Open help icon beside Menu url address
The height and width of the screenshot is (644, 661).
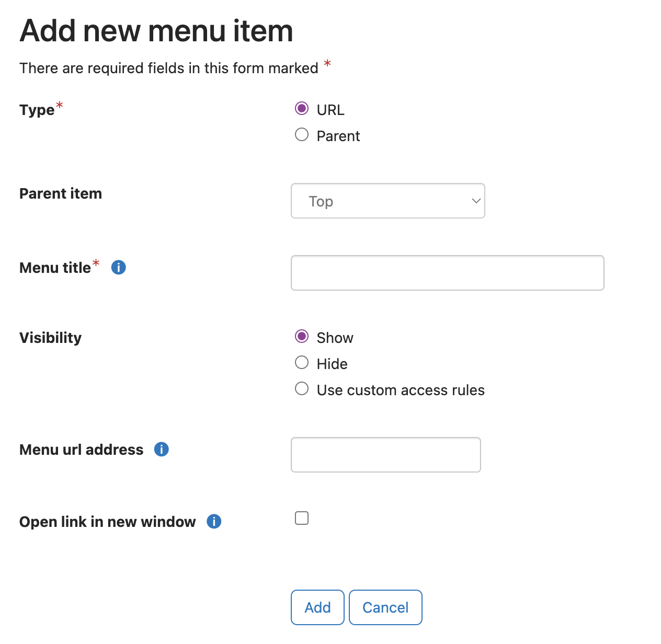162,450
